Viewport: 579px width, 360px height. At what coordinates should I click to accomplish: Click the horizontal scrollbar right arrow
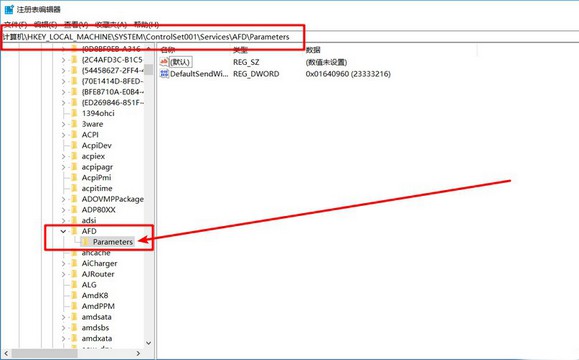(138, 353)
